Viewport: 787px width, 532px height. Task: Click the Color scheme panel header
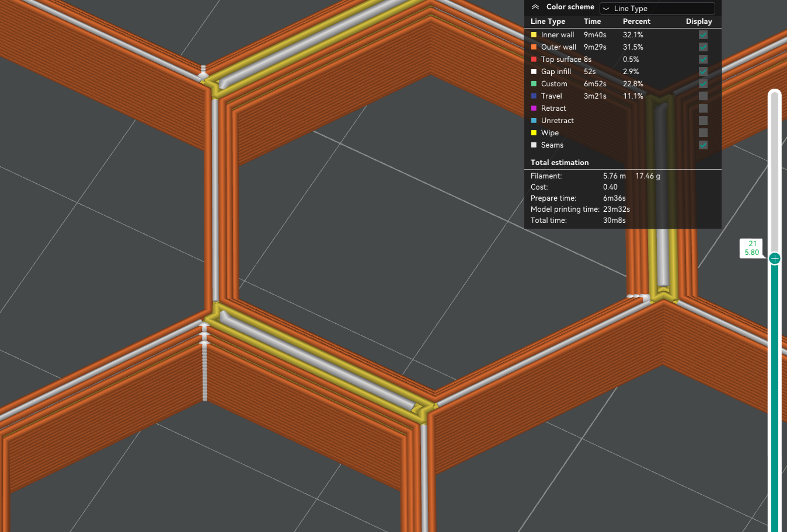(x=569, y=6)
